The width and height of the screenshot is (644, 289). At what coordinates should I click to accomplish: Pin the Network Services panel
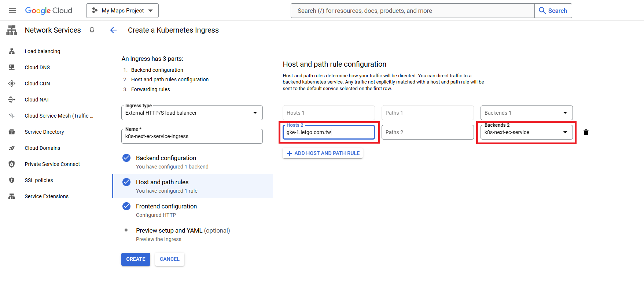(x=92, y=30)
